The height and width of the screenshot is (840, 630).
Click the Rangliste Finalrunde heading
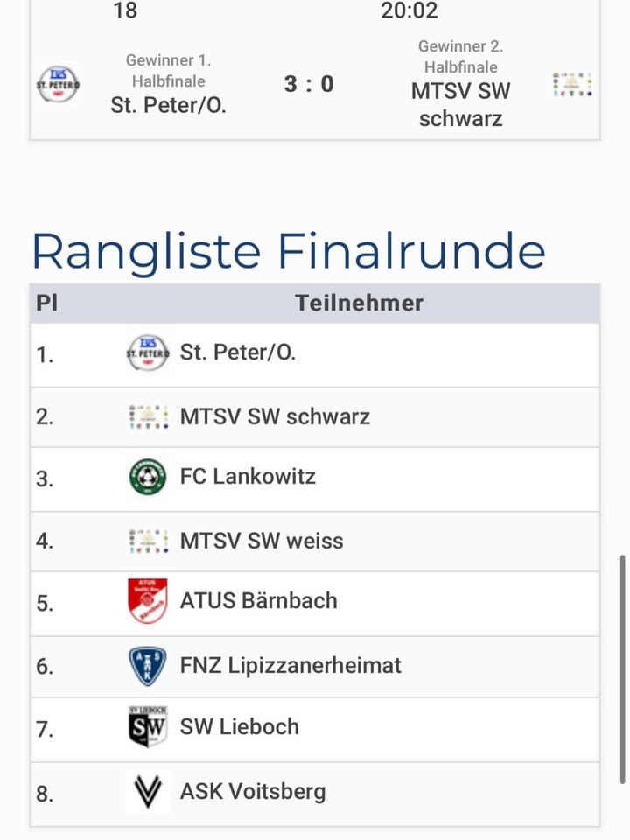click(289, 252)
